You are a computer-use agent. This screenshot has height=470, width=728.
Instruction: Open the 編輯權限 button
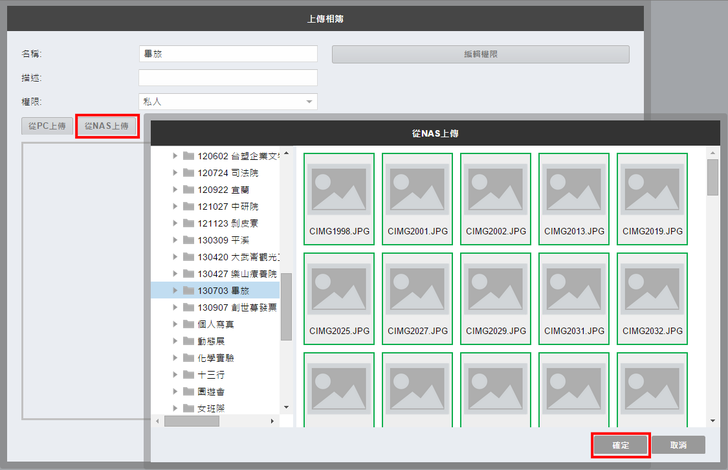point(481,54)
